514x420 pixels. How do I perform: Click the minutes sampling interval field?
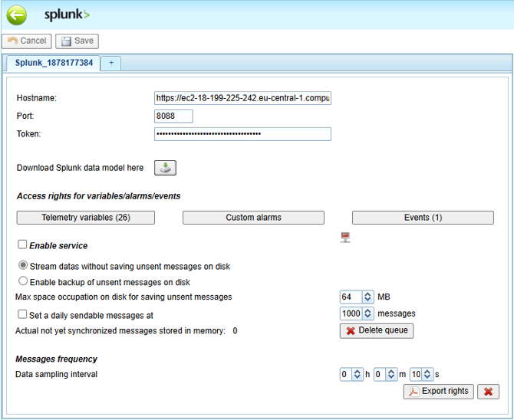(x=380, y=374)
